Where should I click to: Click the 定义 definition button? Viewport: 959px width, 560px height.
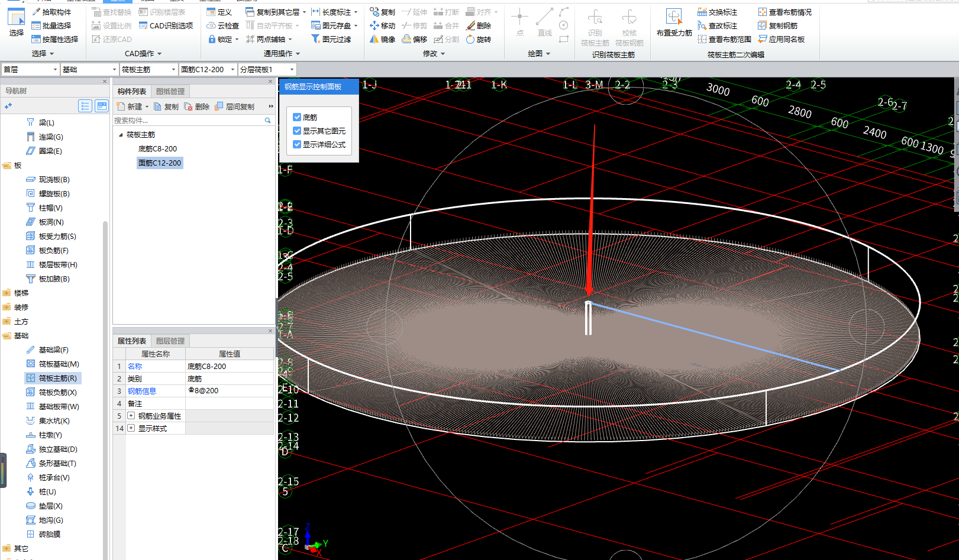[x=219, y=12]
